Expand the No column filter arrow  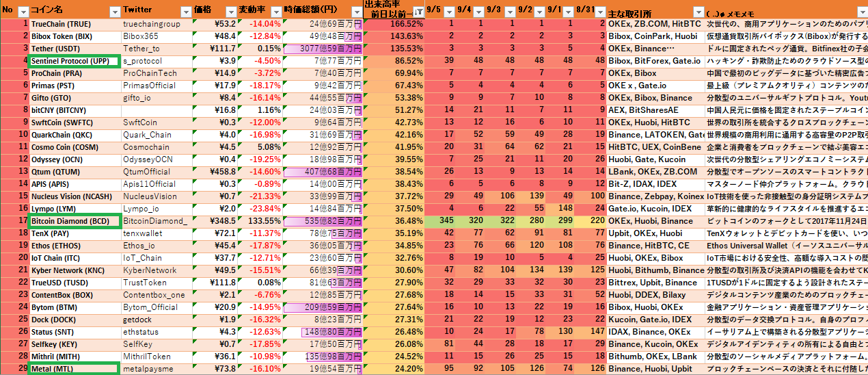[x=23, y=12]
